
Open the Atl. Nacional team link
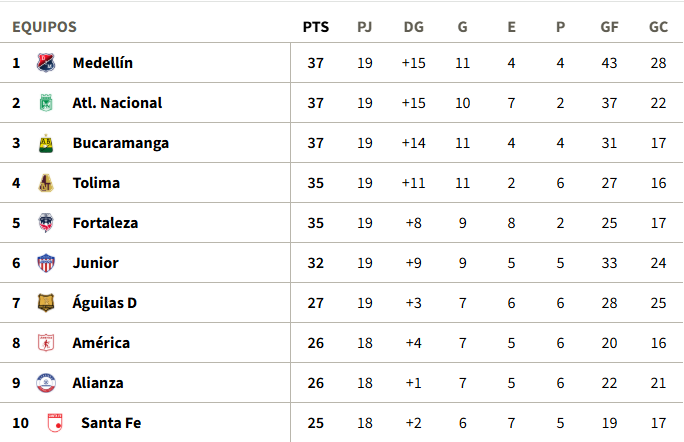tap(117, 103)
